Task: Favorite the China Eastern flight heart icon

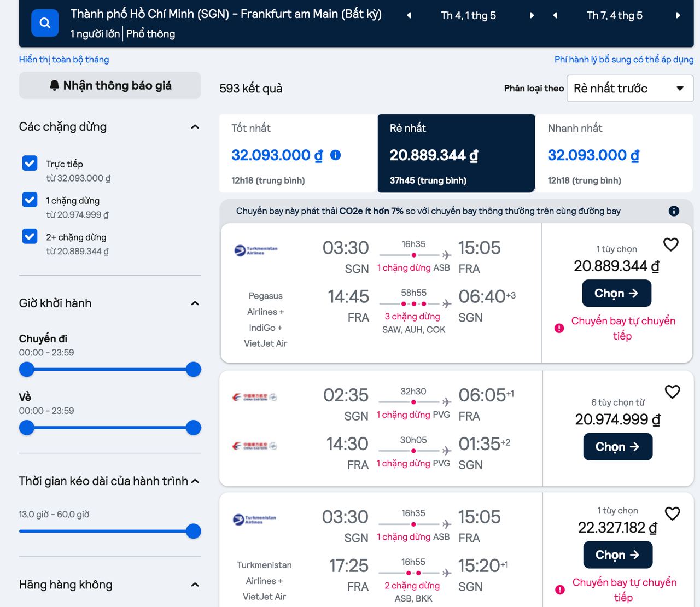Action: (672, 392)
